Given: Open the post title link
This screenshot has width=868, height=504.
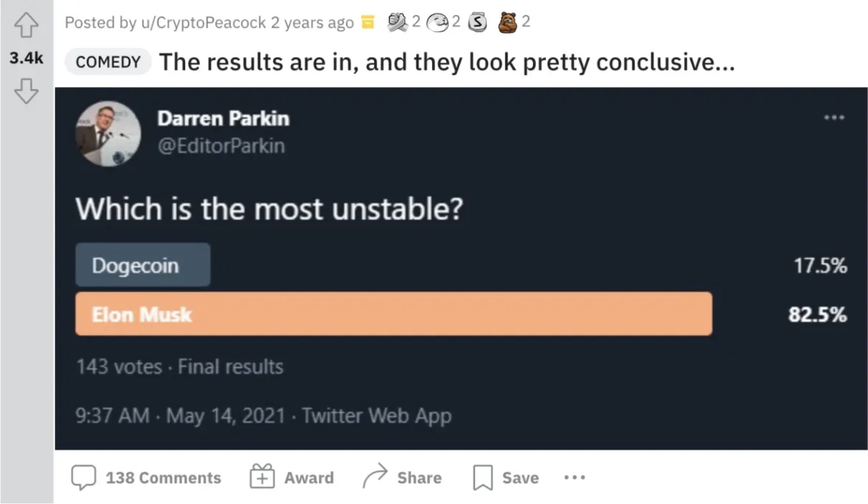Looking at the screenshot, I should pyautogui.click(x=446, y=62).
